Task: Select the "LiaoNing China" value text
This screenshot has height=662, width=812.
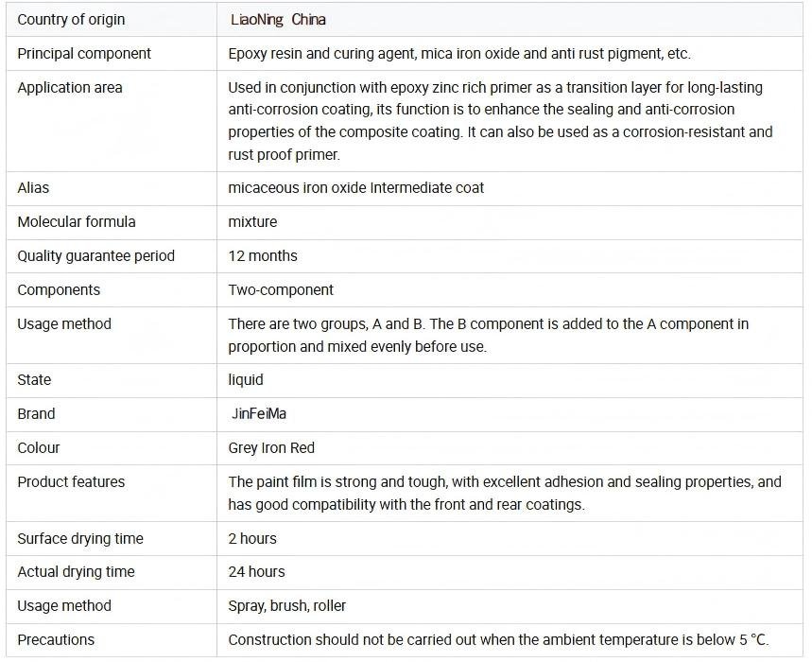Action: pyautogui.click(x=278, y=20)
